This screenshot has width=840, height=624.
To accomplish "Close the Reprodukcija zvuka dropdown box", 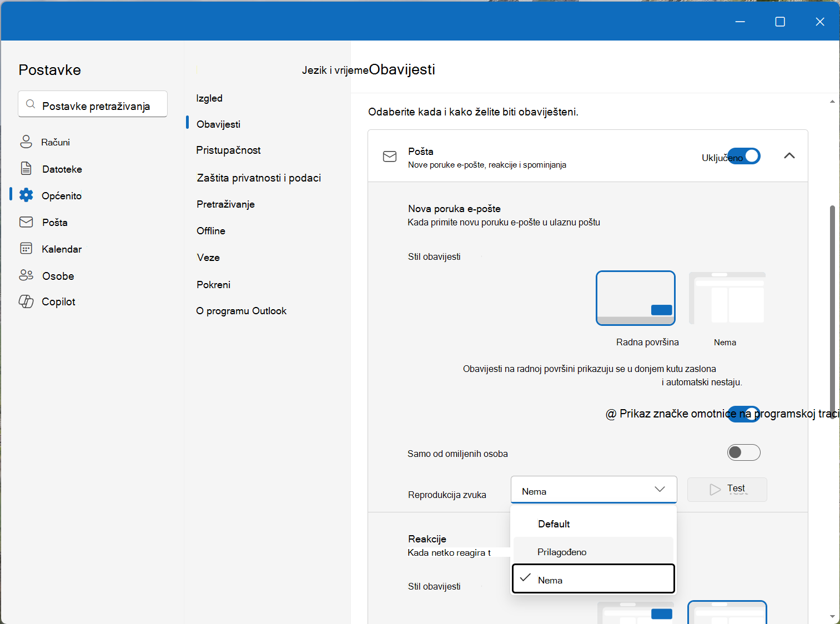I will tap(594, 490).
